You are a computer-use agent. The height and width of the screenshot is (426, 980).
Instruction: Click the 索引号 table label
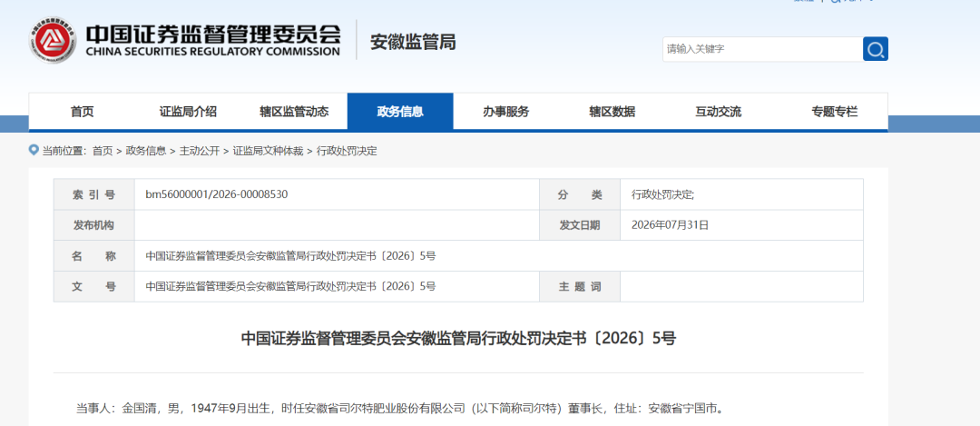pyautogui.click(x=93, y=194)
